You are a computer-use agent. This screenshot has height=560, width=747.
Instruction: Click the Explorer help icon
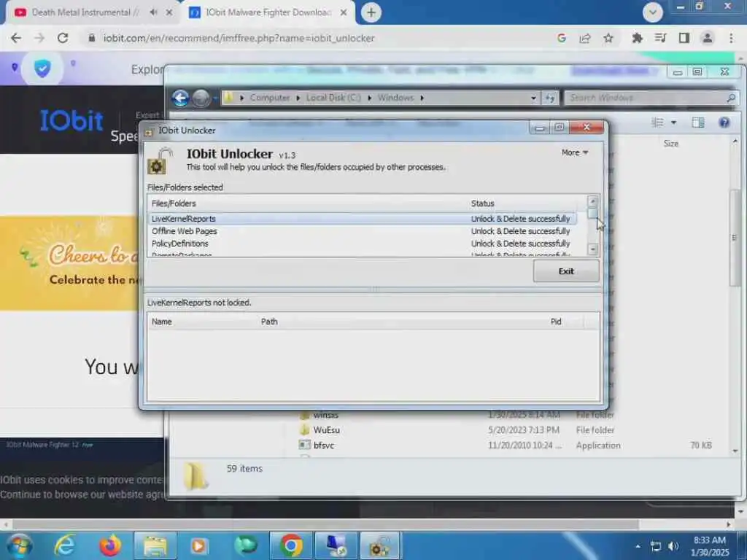point(724,122)
